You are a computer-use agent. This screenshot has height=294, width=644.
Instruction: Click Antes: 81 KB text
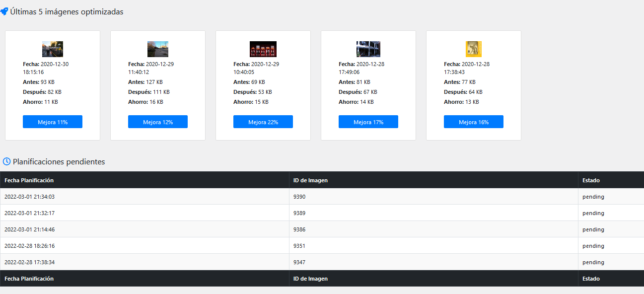pos(355,82)
